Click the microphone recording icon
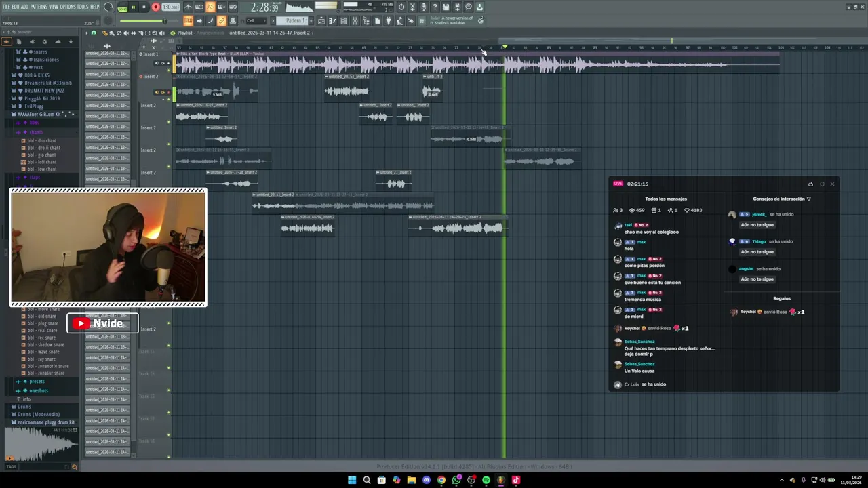The image size is (868, 488). click(x=423, y=7)
